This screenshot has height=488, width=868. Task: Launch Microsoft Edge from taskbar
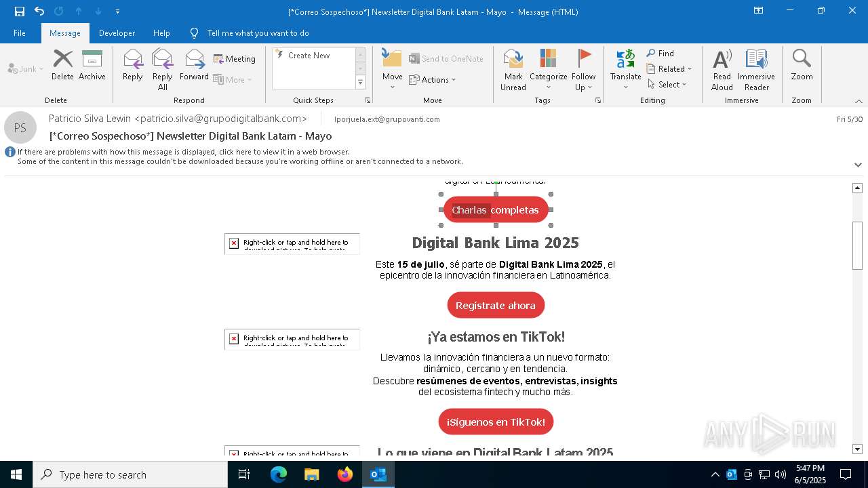point(279,474)
